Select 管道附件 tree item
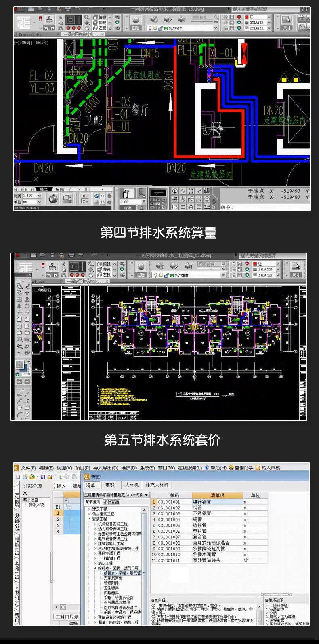319x644 pixels. [x=111, y=583]
